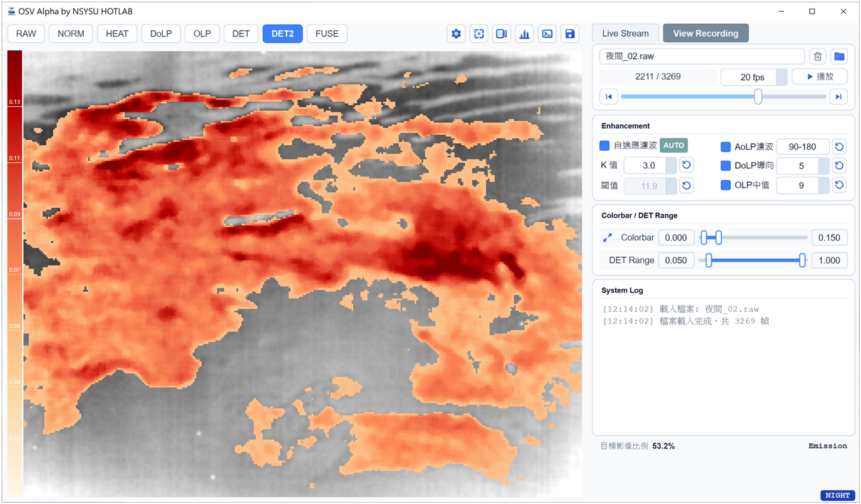The height and width of the screenshot is (504, 861).
Task: Toggle the NIGHT mode badge
Action: tap(837, 495)
